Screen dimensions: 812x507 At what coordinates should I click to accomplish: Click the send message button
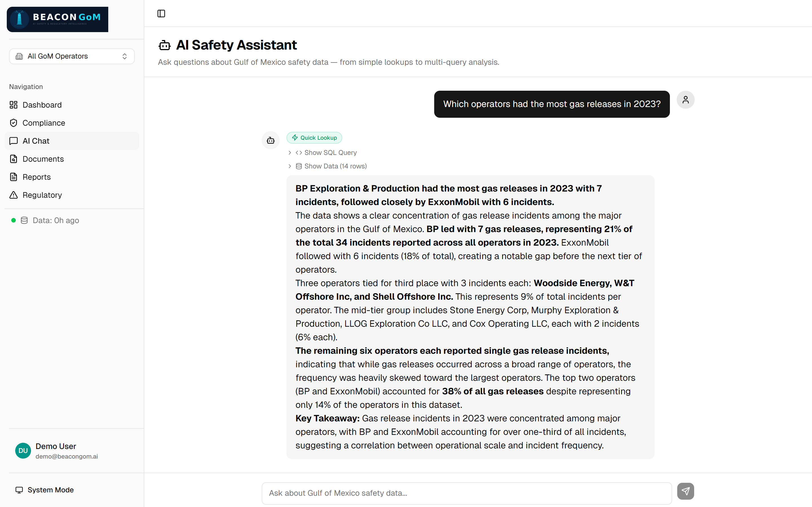[685, 491]
